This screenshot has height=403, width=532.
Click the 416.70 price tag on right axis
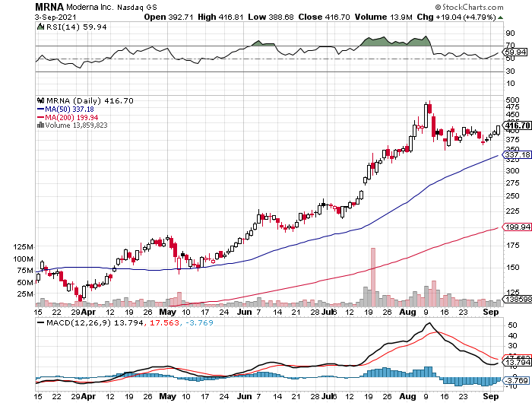517,125
